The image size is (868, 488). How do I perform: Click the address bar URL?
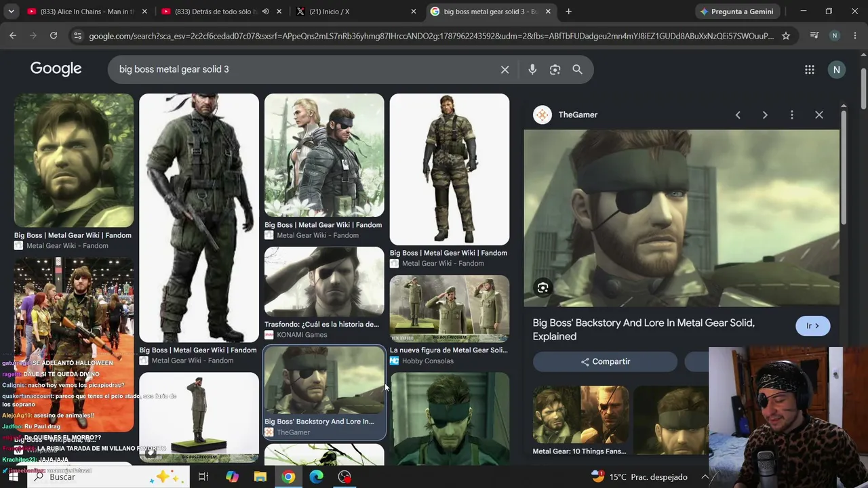click(x=431, y=36)
